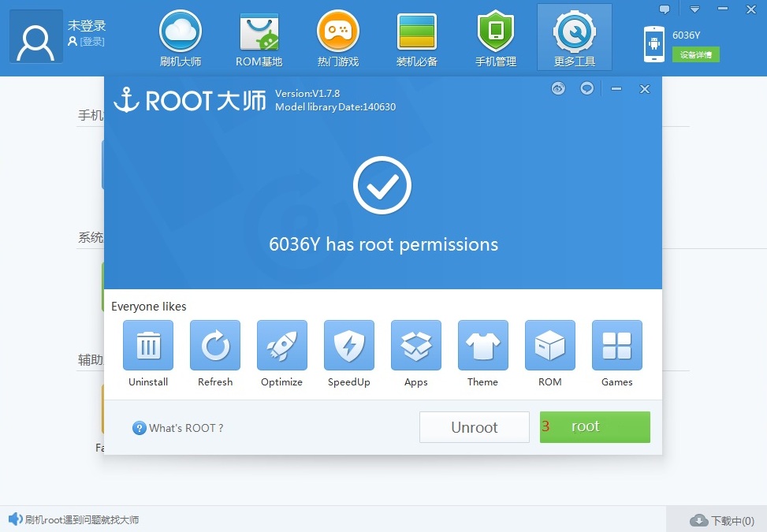Select the Theme t-shirt icon
This screenshot has height=532, width=767.
click(x=482, y=345)
